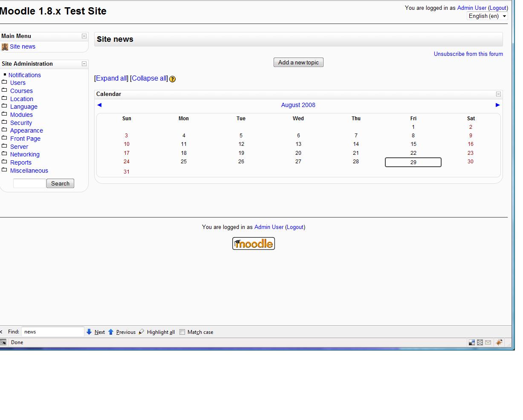Click the Add a new topic button
This screenshot has height=420, width=523.
pyautogui.click(x=298, y=62)
